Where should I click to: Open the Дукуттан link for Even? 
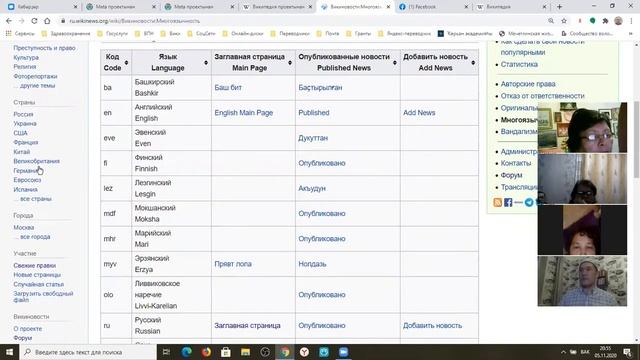click(x=313, y=138)
